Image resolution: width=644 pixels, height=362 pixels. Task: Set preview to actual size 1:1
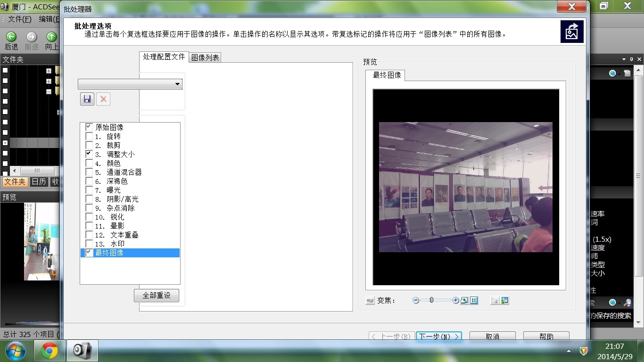tap(474, 300)
